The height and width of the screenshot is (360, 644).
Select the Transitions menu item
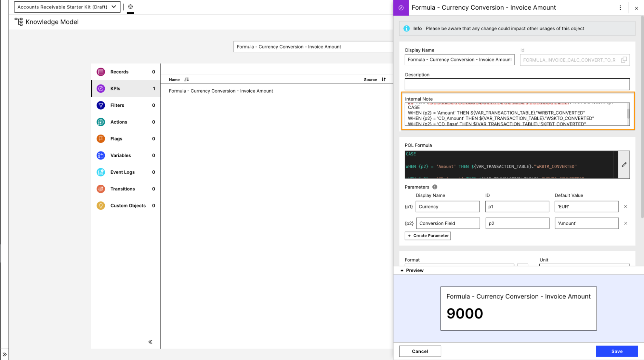click(x=123, y=189)
